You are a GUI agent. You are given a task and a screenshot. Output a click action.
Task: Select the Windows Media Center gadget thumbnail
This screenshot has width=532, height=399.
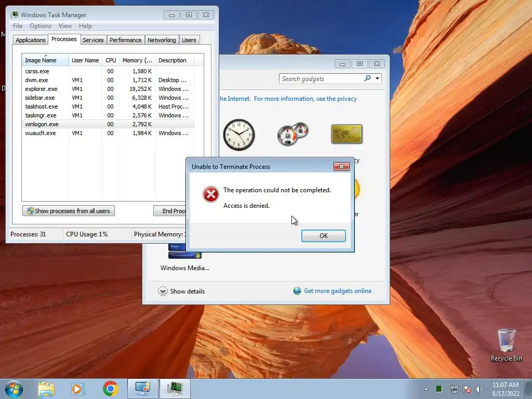185,251
